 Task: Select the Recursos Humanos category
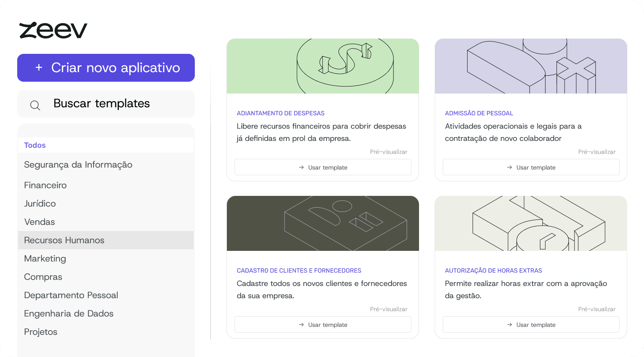(x=64, y=240)
